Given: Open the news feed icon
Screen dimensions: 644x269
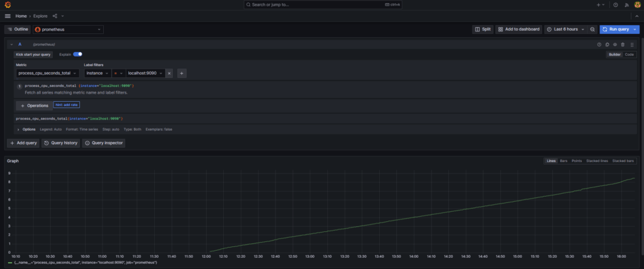Looking at the screenshot, I should click(x=627, y=5).
